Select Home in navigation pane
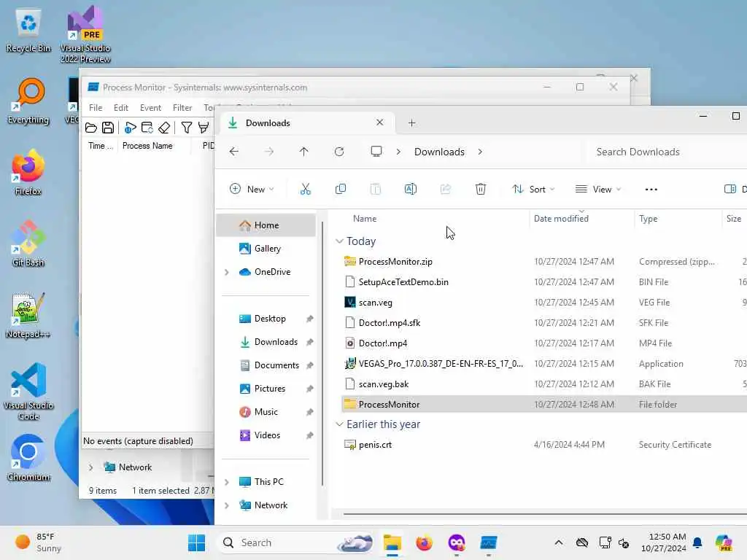Screen dimensions: 747x560 (x=266, y=225)
